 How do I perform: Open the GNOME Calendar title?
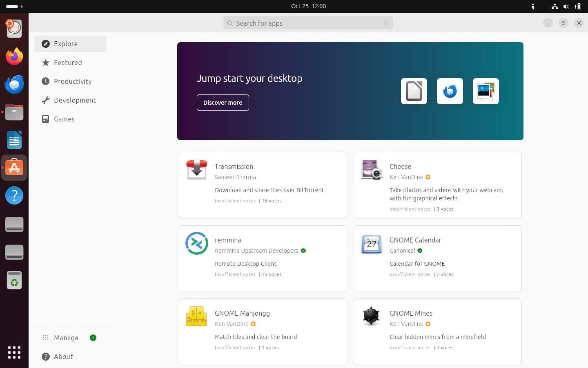(415, 240)
